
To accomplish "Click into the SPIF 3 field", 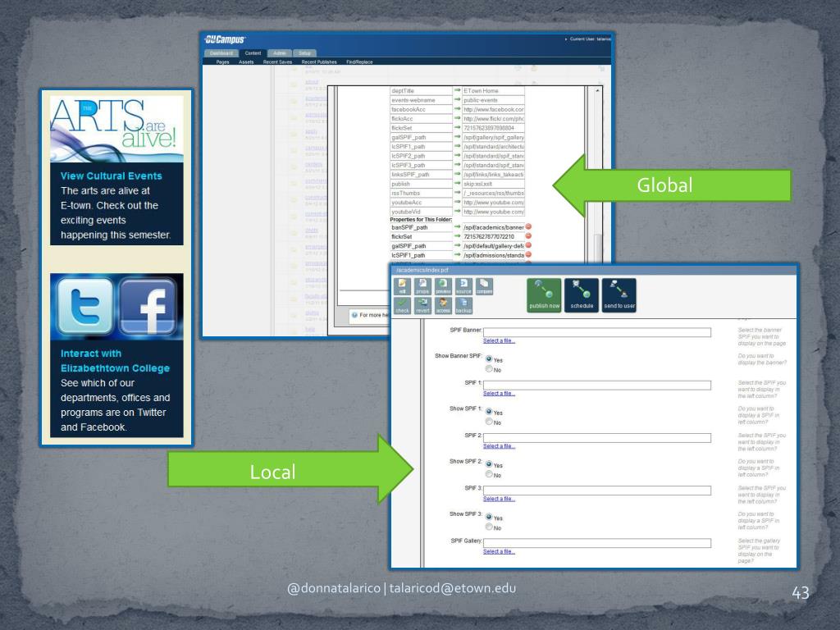I will coord(597,491).
